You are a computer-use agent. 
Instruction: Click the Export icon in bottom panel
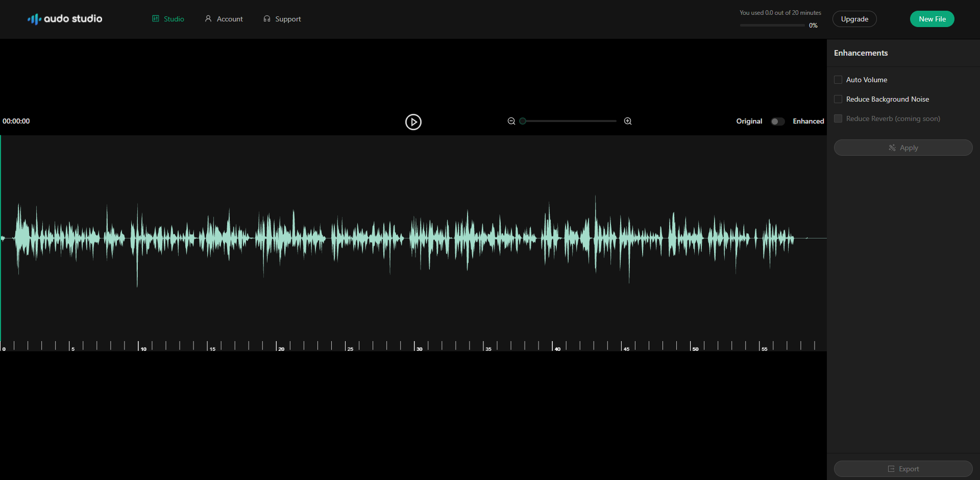tap(891, 469)
